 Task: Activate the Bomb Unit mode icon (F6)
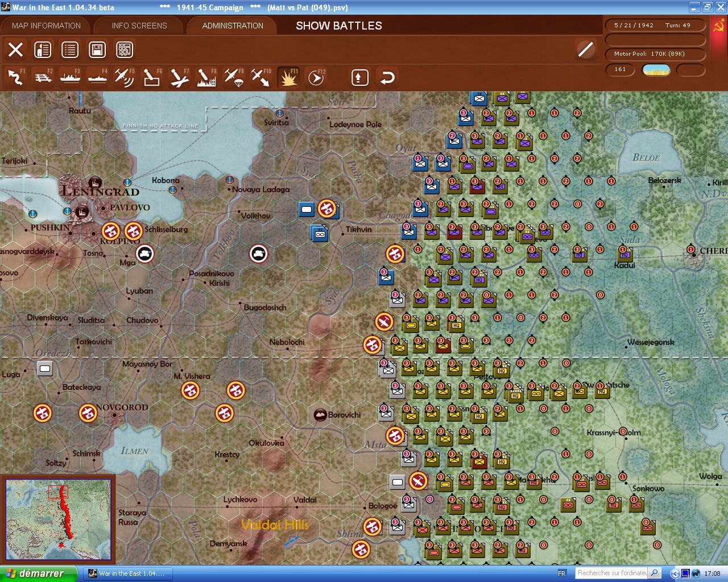point(152,77)
